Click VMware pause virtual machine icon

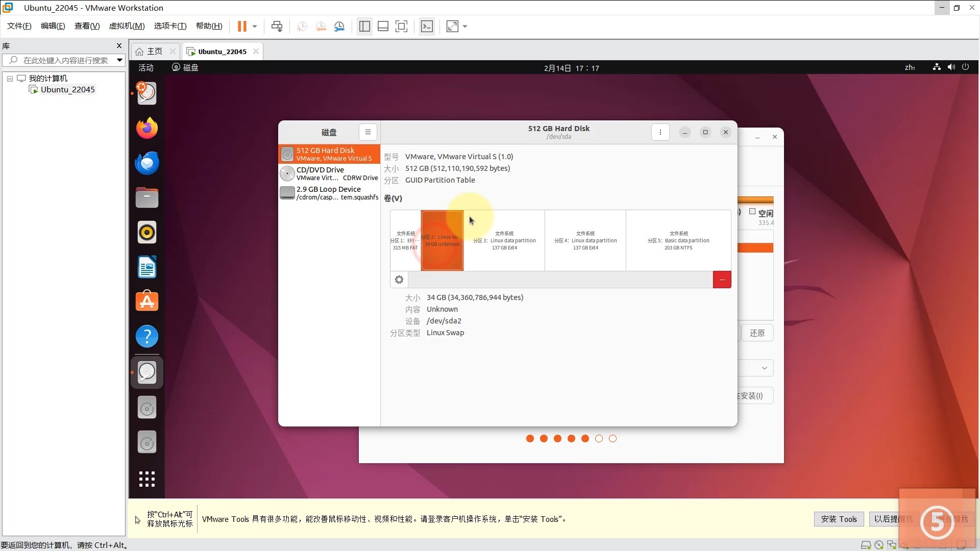pyautogui.click(x=242, y=27)
